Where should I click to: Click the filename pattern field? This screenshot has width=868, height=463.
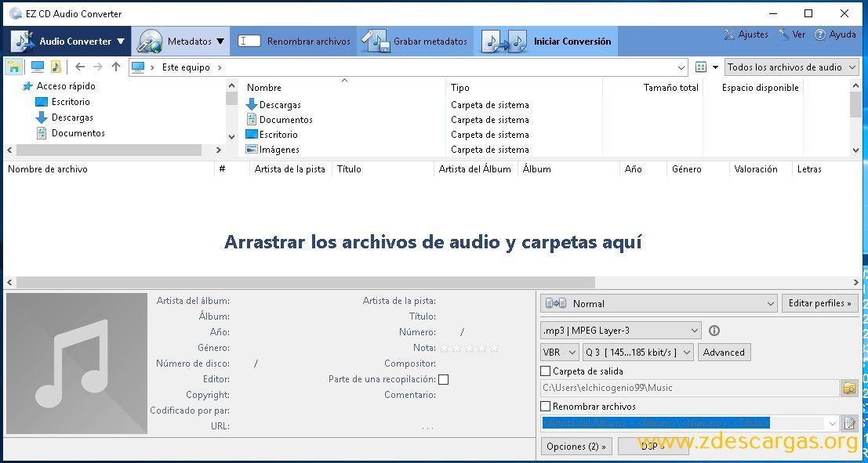click(x=684, y=423)
